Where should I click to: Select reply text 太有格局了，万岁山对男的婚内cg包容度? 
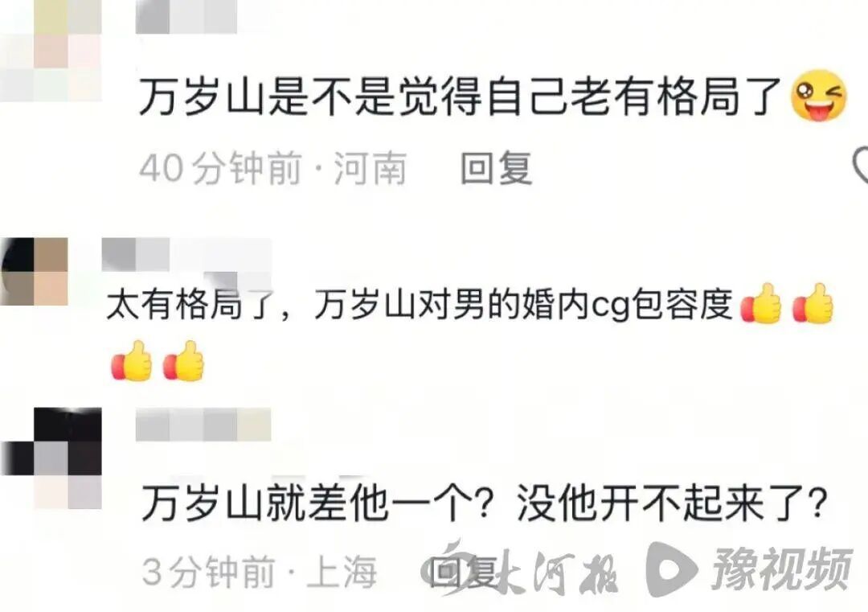(x=420, y=304)
